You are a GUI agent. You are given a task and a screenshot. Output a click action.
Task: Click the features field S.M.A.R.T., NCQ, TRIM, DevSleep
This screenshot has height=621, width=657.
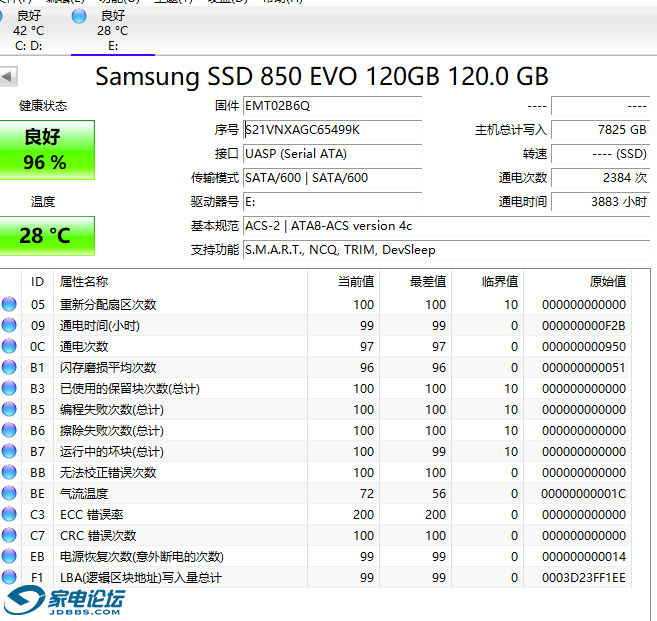point(447,250)
